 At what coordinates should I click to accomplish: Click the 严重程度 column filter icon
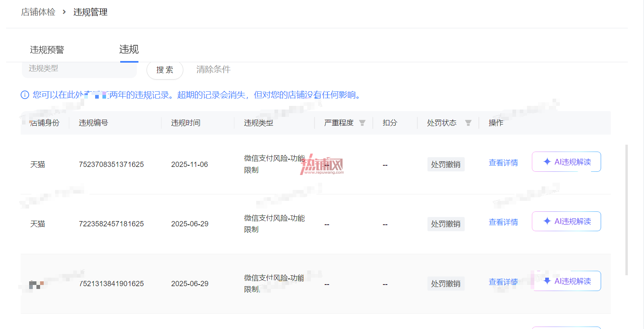coord(362,123)
